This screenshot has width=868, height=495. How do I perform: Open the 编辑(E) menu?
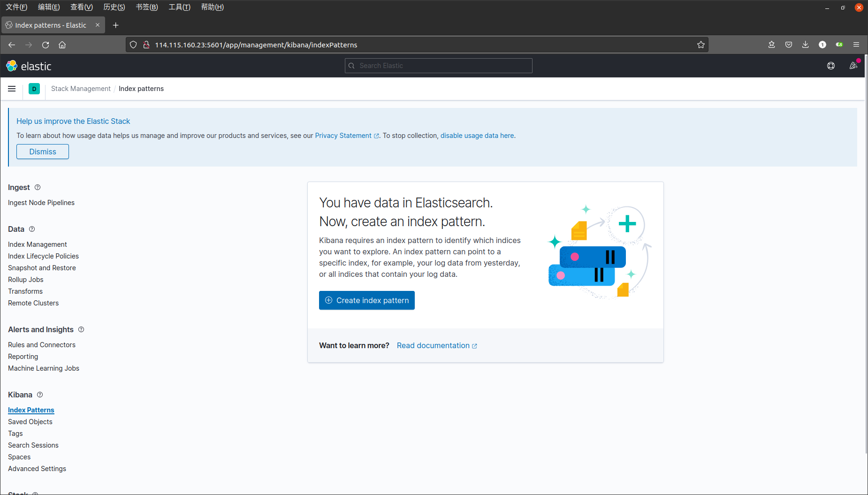coord(49,7)
